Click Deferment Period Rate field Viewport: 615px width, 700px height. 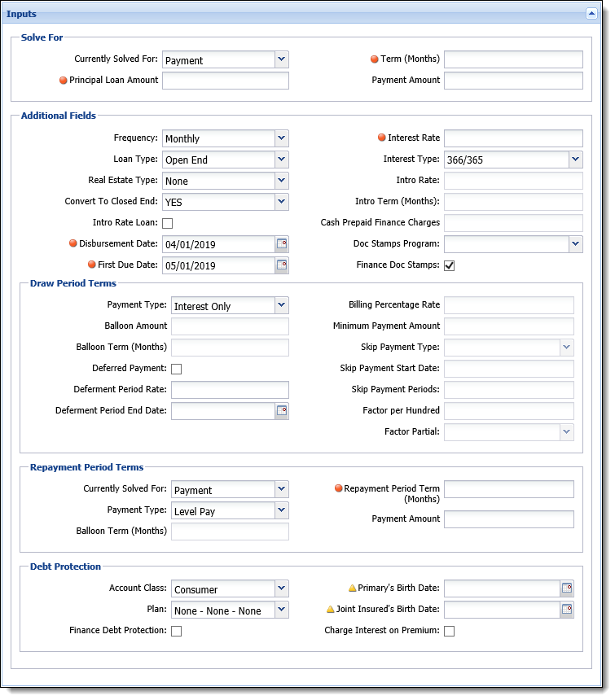click(x=230, y=390)
